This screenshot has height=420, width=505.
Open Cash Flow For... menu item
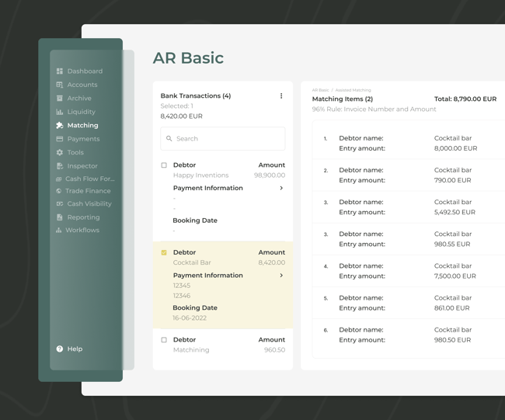click(x=90, y=179)
